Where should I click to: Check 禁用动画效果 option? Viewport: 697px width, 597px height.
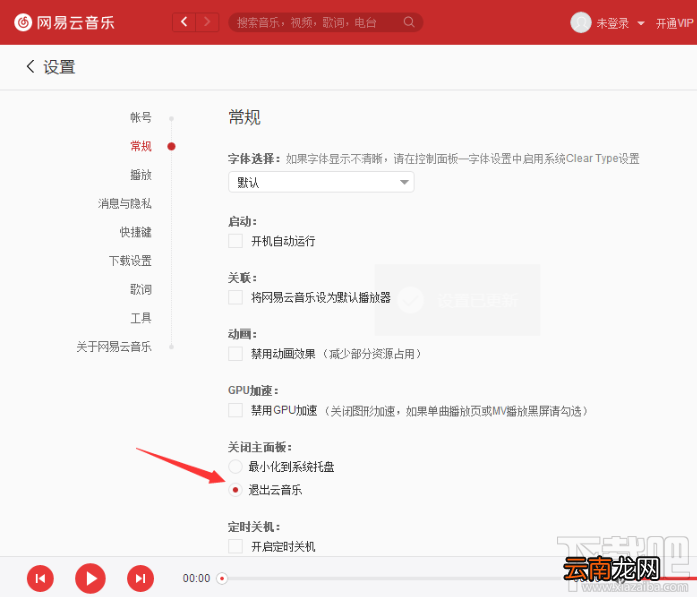pyautogui.click(x=235, y=354)
